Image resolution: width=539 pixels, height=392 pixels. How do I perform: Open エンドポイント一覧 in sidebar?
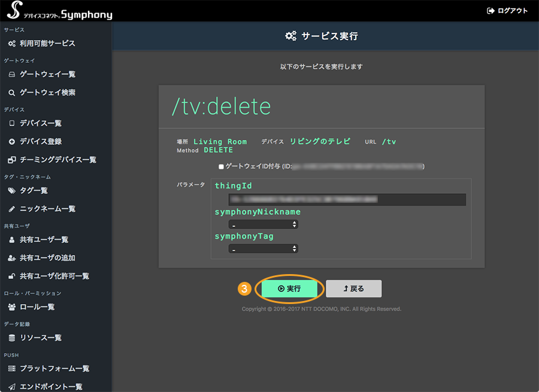51,387
